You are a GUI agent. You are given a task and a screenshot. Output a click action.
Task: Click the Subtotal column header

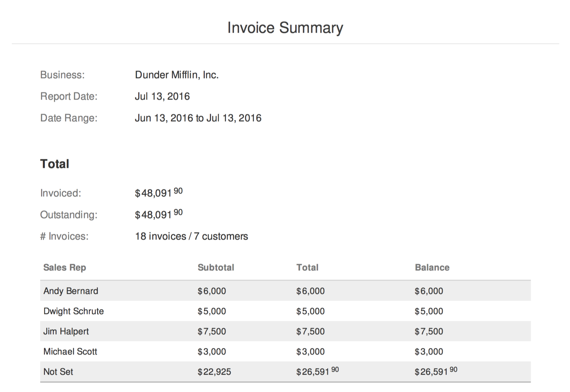click(216, 268)
